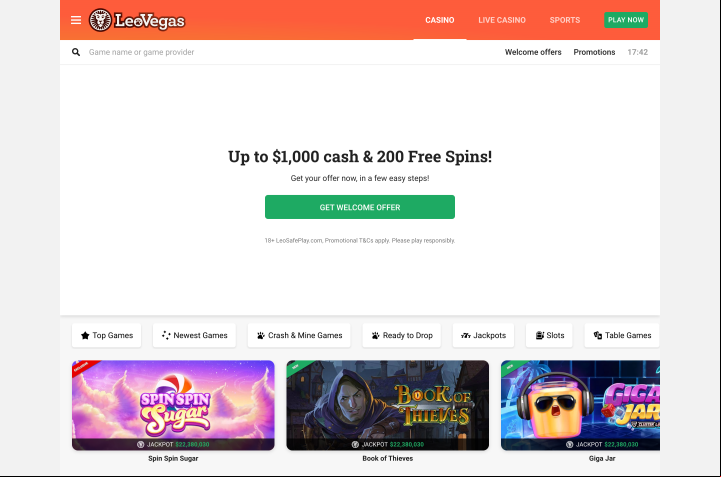
Task: Click the Play Now button
Action: tap(626, 20)
